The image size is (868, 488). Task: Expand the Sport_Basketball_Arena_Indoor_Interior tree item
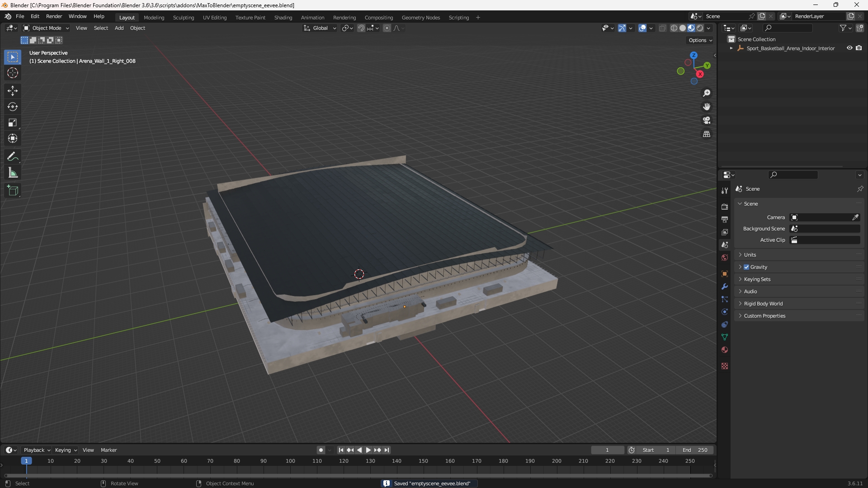[731, 48]
